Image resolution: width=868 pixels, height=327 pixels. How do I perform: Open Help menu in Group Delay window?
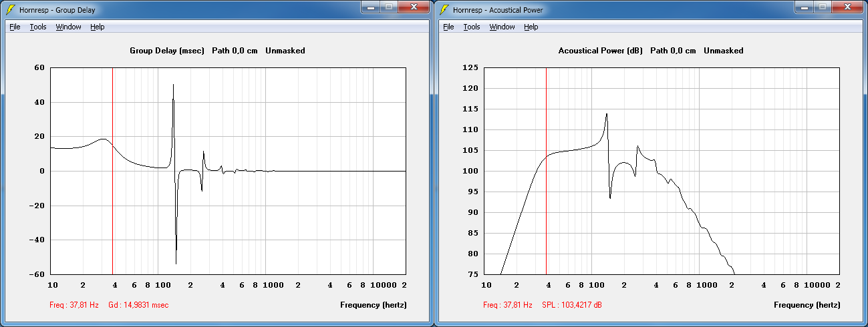coord(98,27)
